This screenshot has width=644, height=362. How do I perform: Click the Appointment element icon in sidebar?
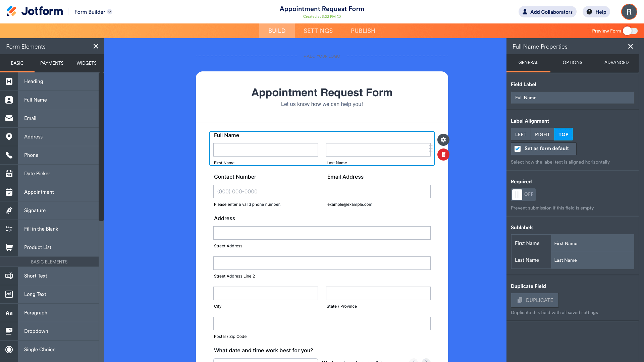click(x=9, y=192)
